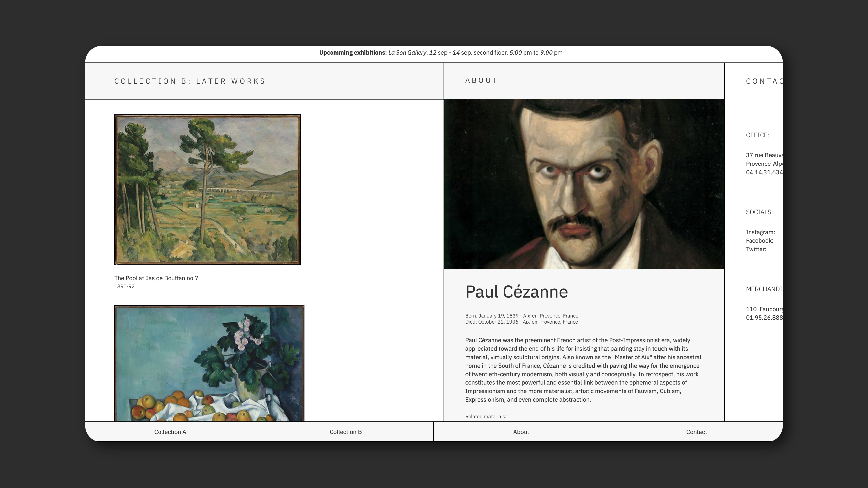This screenshot has width=868, height=488.
Task: Open the Contact tab
Action: (696, 432)
